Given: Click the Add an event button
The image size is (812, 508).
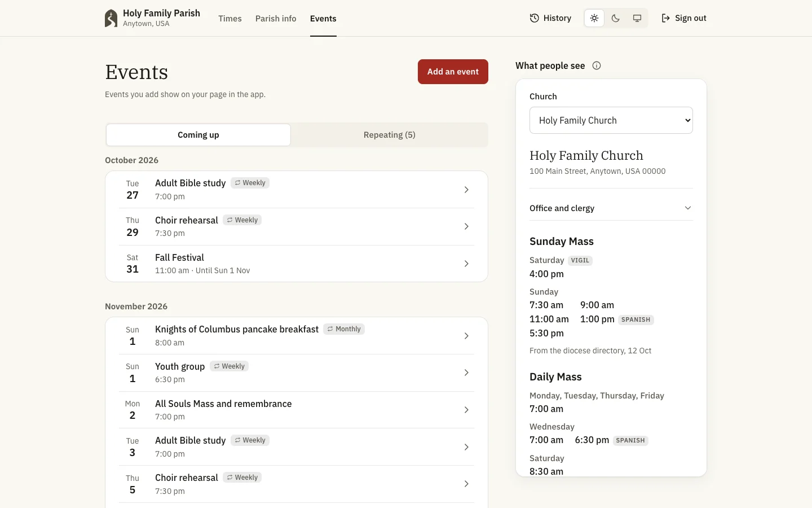Looking at the screenshot, I should click(x=453, y=72).
